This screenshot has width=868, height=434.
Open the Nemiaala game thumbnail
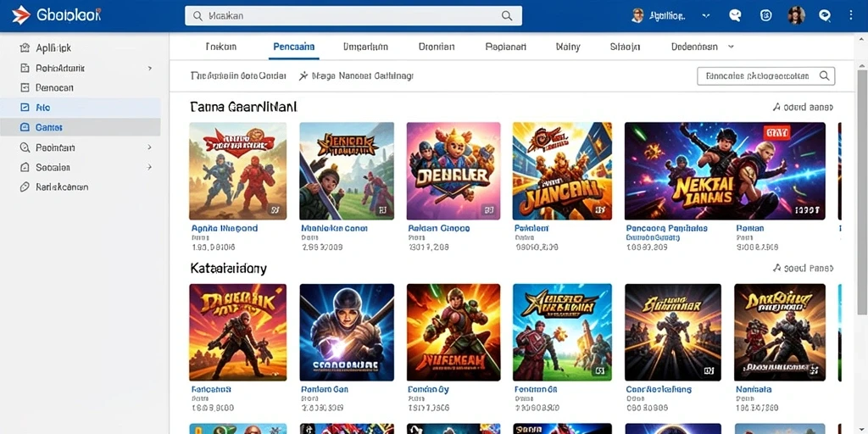(780, 332)
